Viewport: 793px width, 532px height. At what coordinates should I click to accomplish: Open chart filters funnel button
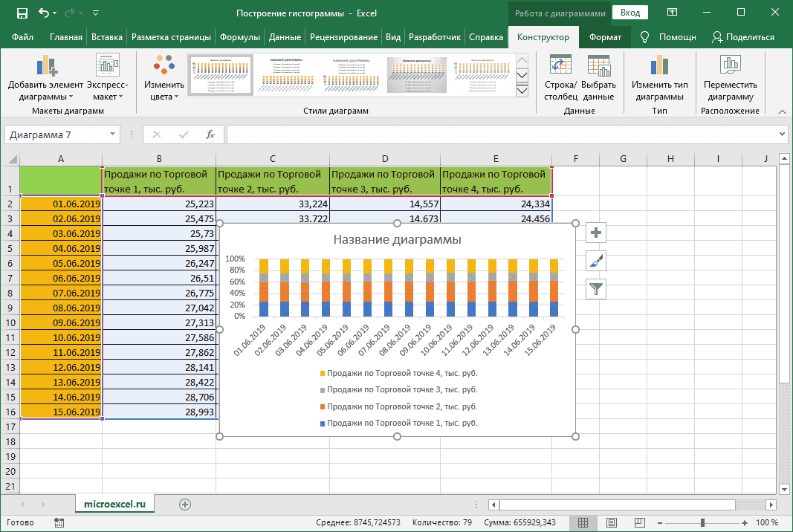596,288
